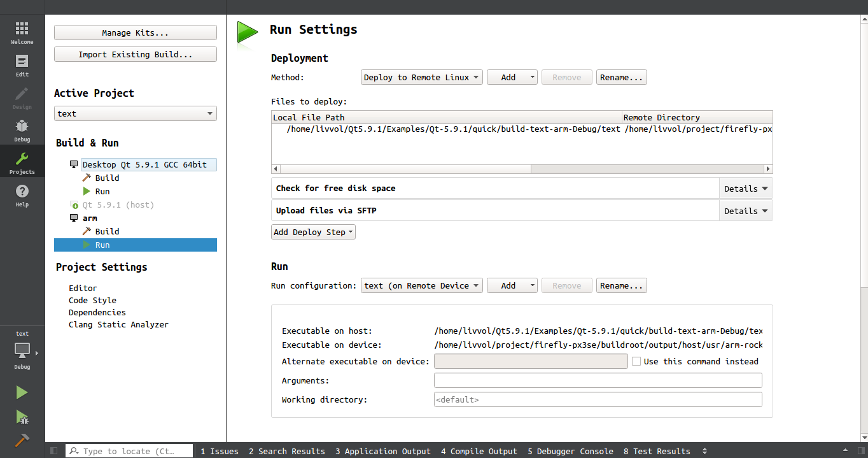Open the Application Output pane tab
The width and height of the screenshot is (868, 458).
tap(383, 451)
